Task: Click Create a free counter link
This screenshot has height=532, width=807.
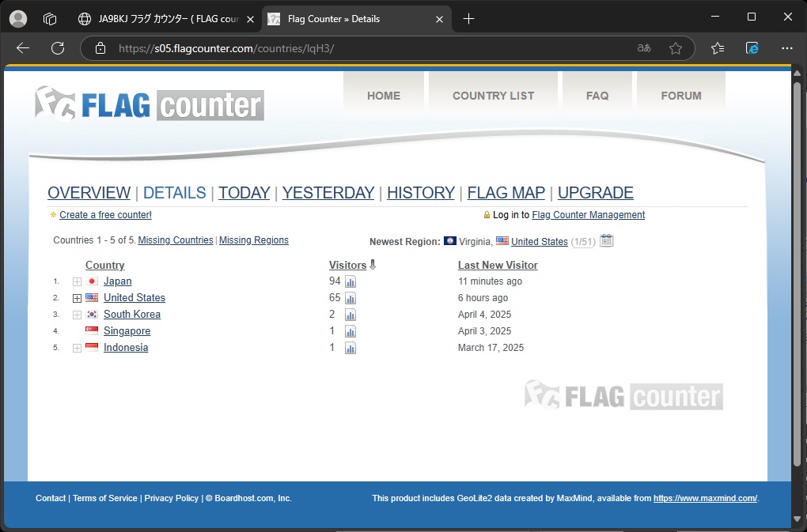Action: point(105,215)
